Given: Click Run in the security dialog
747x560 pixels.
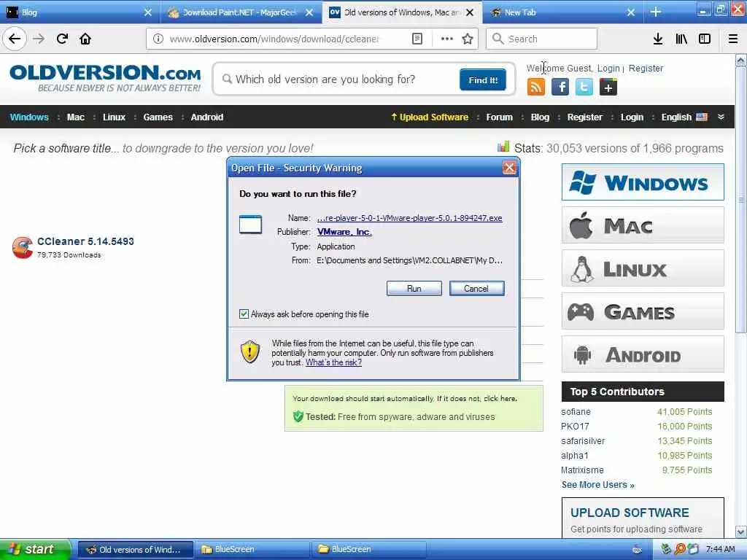Looking at the screenshot, I should pyautogui.click(x=414, y=288).
